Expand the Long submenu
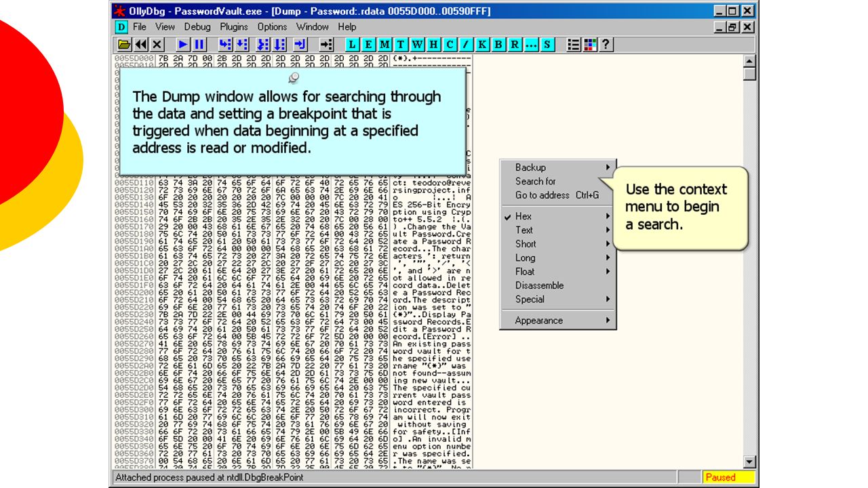The height and width of the screenshot is (488, 868). click(557, 258)
